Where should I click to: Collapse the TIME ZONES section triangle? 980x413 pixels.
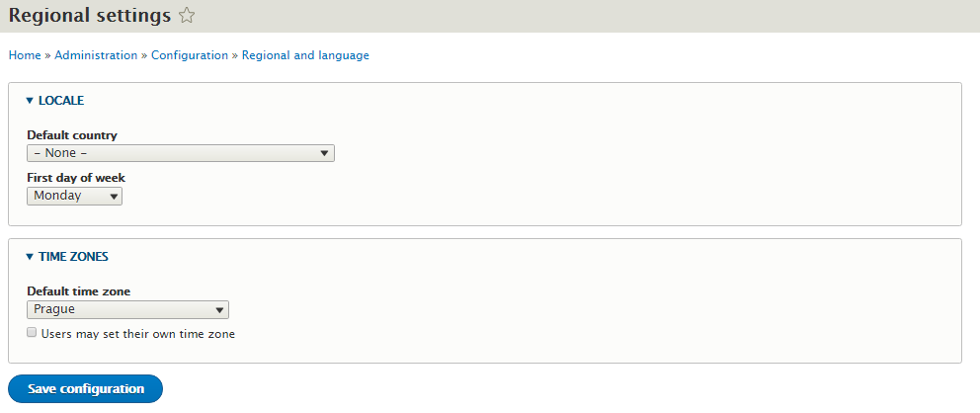[x=30, y=257]
